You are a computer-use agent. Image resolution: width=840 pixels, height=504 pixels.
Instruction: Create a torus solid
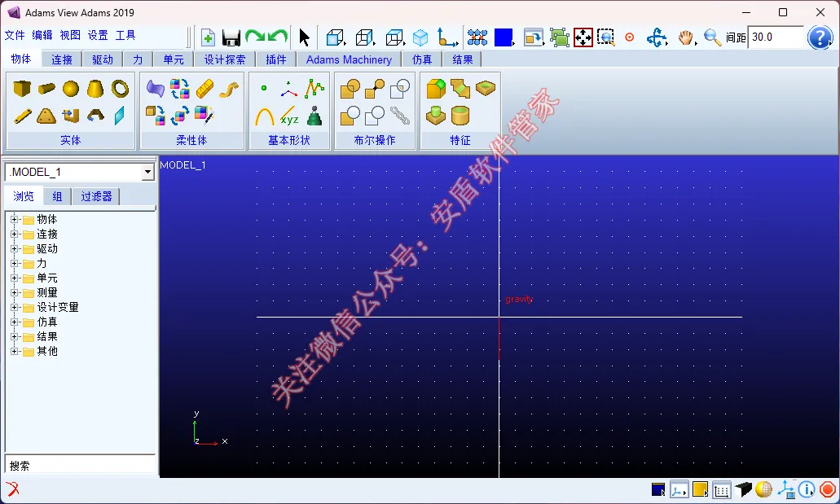click(x=120, y=89)
